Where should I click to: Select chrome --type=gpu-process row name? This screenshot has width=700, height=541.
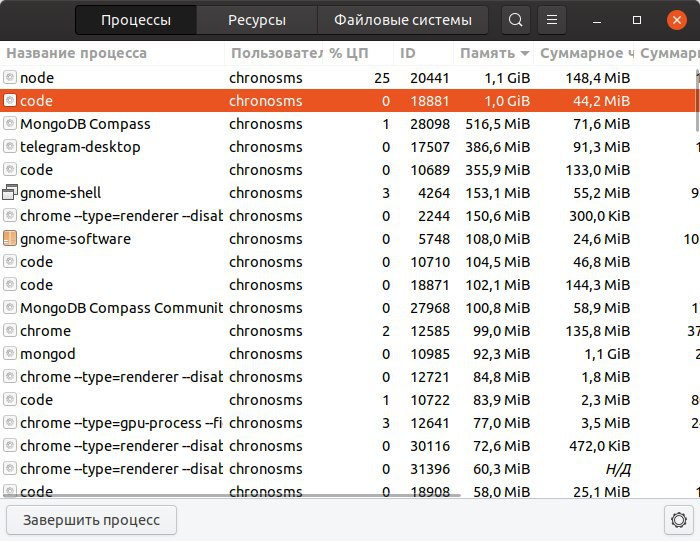point(121,423)
